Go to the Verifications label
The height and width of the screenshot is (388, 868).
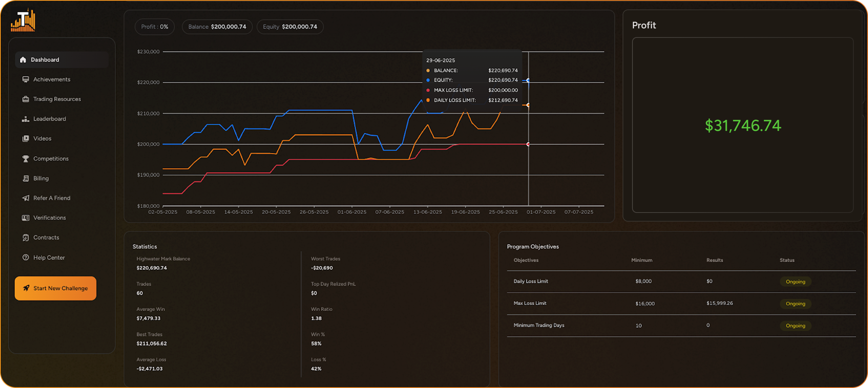pos(50,218)
